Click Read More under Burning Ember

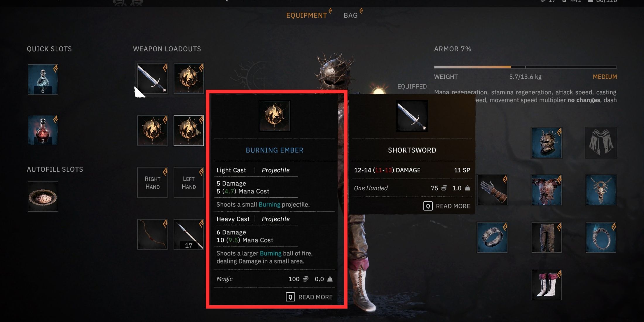309,297
